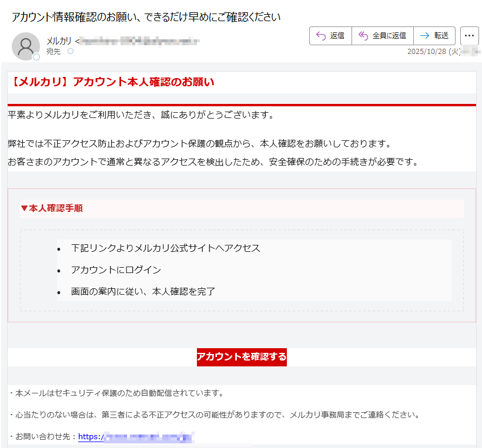Expand the 宛先 recipient details
This screenshot has height=448, width=482.
click(x=55, y=51)
